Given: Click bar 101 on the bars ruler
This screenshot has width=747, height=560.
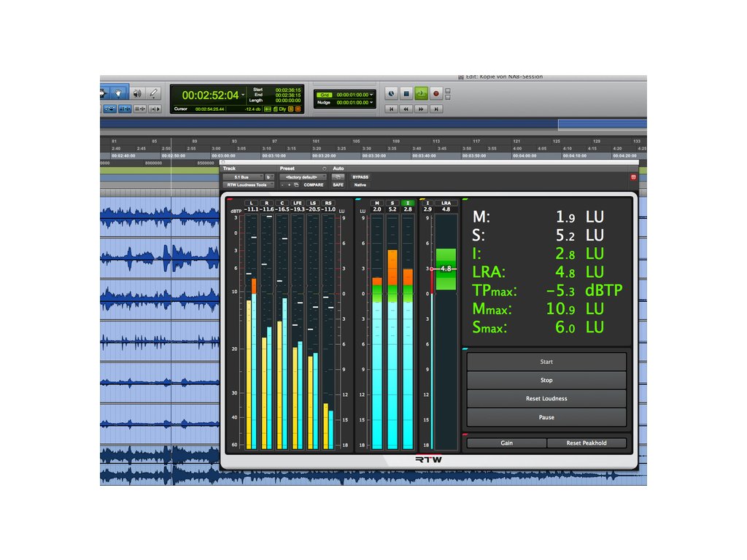Looking at the screenshot, I should [x=316, y=141].
